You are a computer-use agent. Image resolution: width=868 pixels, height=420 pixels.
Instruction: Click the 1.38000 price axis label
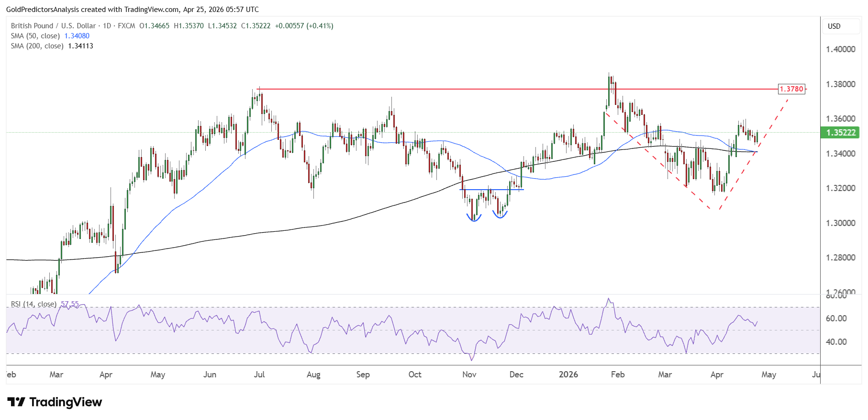click(841, 84)
